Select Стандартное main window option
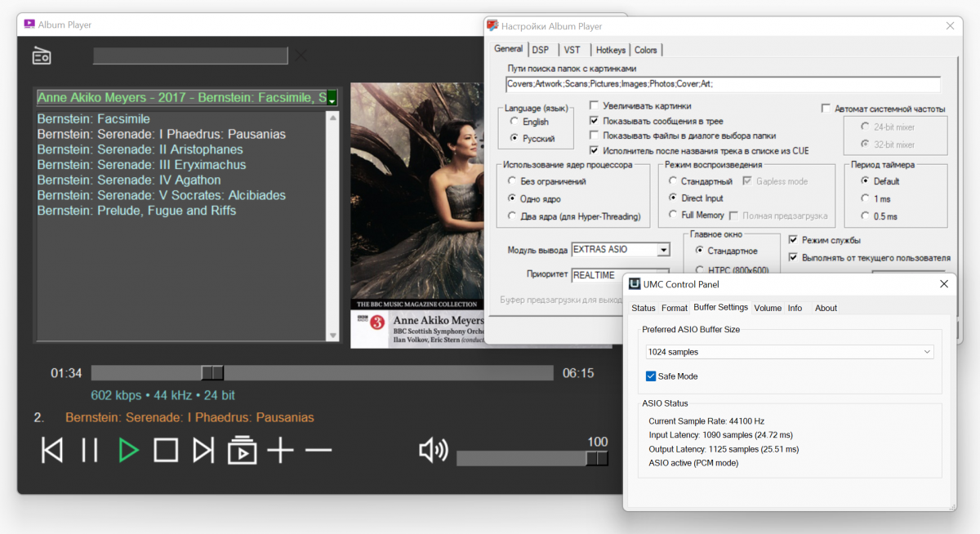The width and height of the screenshot is (980, 534). click(x=699, y=251)
